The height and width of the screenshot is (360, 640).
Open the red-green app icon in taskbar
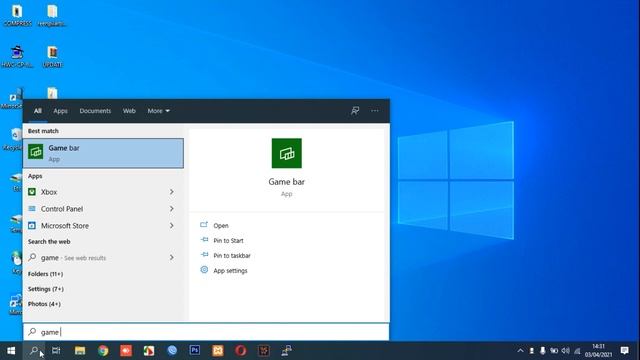149,350
